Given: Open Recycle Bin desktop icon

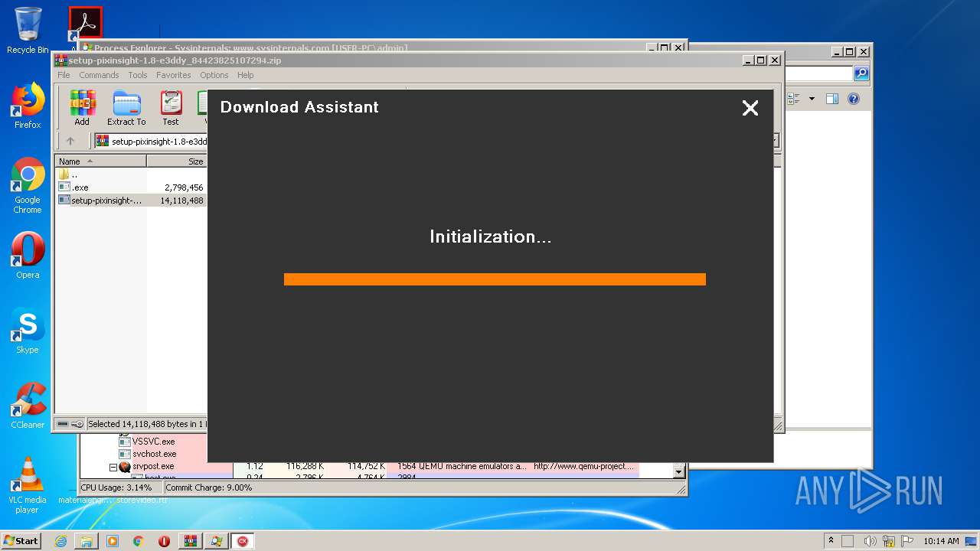Looking at the screenshot, I should [28, 31].
